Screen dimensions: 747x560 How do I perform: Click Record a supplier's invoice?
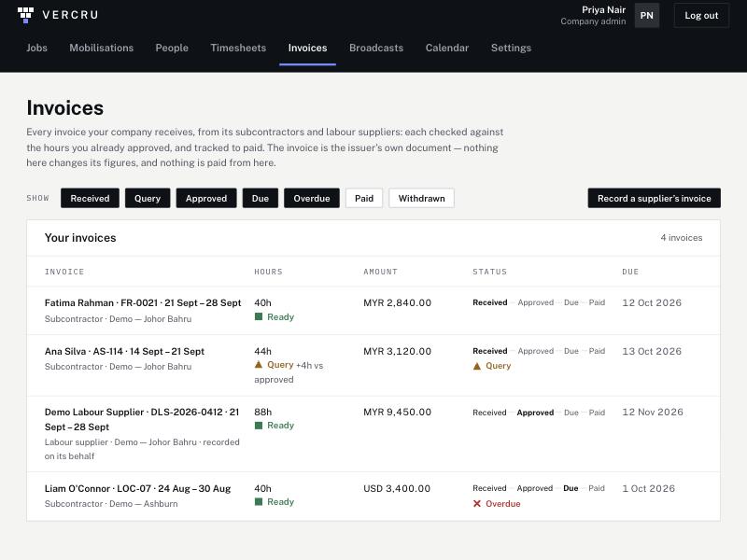click(655, 198)
